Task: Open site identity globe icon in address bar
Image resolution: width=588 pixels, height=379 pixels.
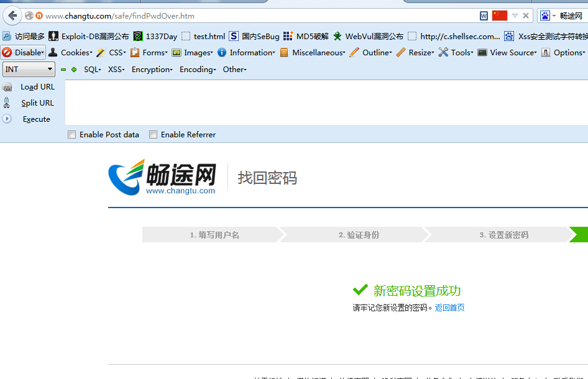Action: coord(29,16)
